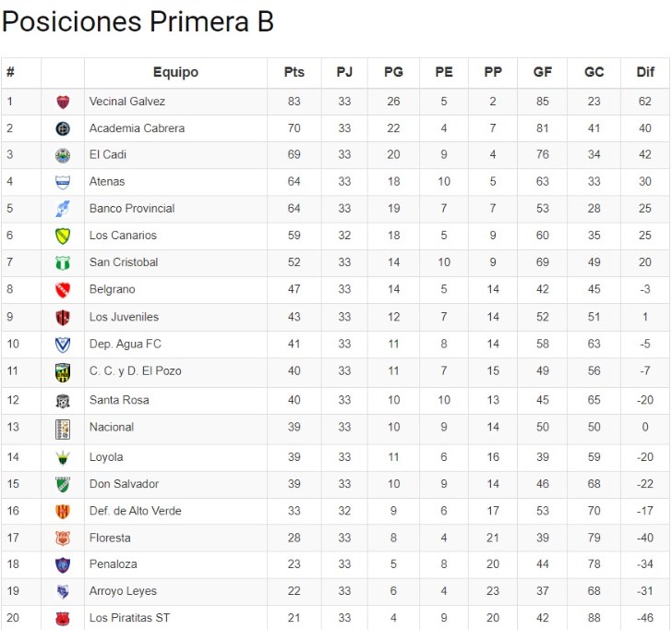
Task: Select the Santa Rosa team name
Action: (x=119, y=400)
